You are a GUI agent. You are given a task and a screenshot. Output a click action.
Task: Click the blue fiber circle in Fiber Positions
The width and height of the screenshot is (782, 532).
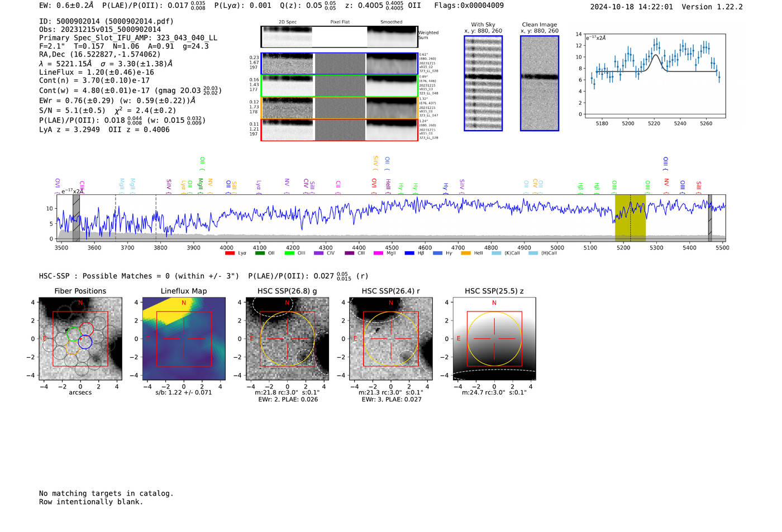pos(85,342)
